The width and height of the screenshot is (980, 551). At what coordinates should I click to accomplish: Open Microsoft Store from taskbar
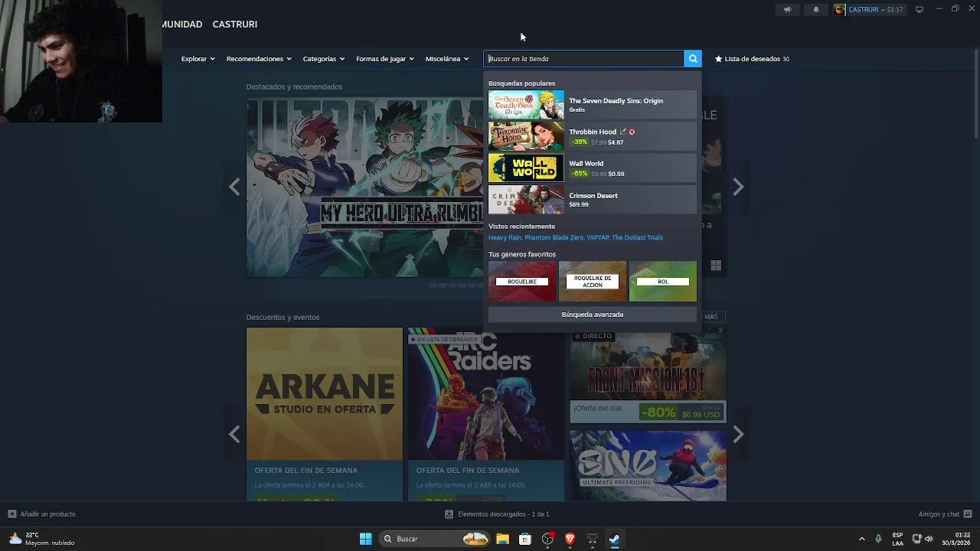tap(525, 539)
